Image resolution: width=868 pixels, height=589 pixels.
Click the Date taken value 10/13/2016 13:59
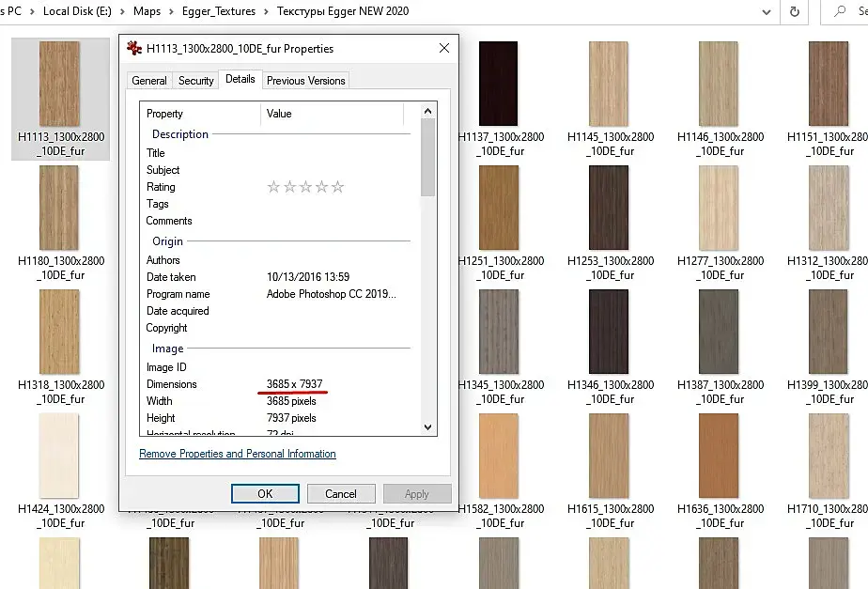[308, 277]
